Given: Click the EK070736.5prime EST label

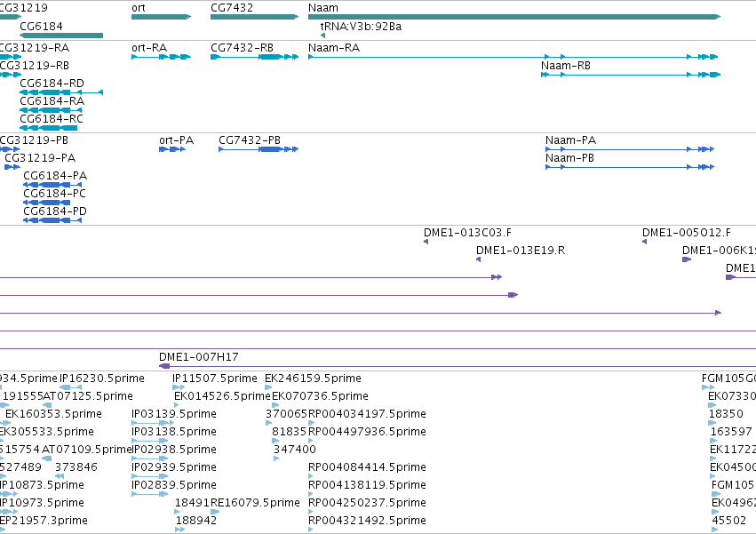Looking at the screenshot, I should (320, 396).
